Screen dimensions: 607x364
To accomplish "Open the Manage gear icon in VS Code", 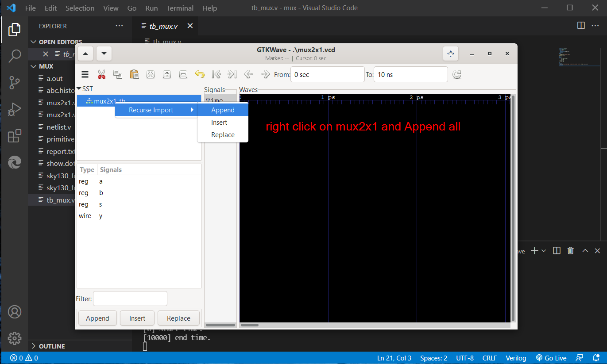I will coord(14,338).
